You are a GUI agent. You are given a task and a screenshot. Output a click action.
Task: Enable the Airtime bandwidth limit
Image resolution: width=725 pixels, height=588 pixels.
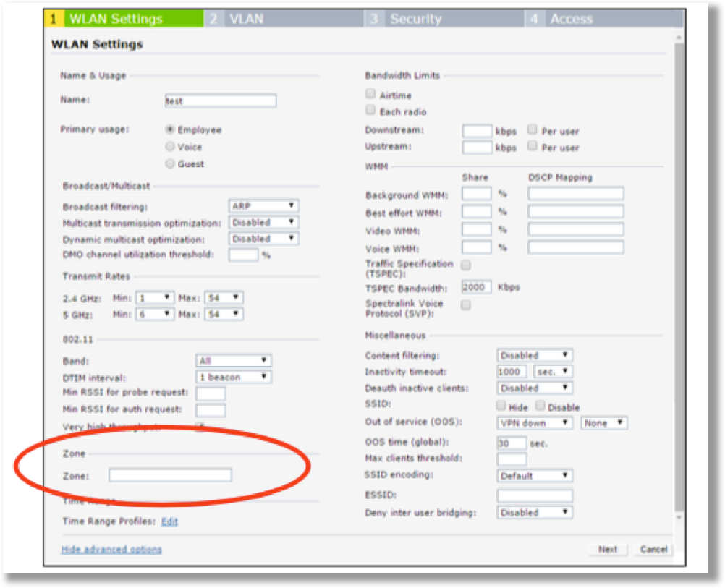[370, 93]
